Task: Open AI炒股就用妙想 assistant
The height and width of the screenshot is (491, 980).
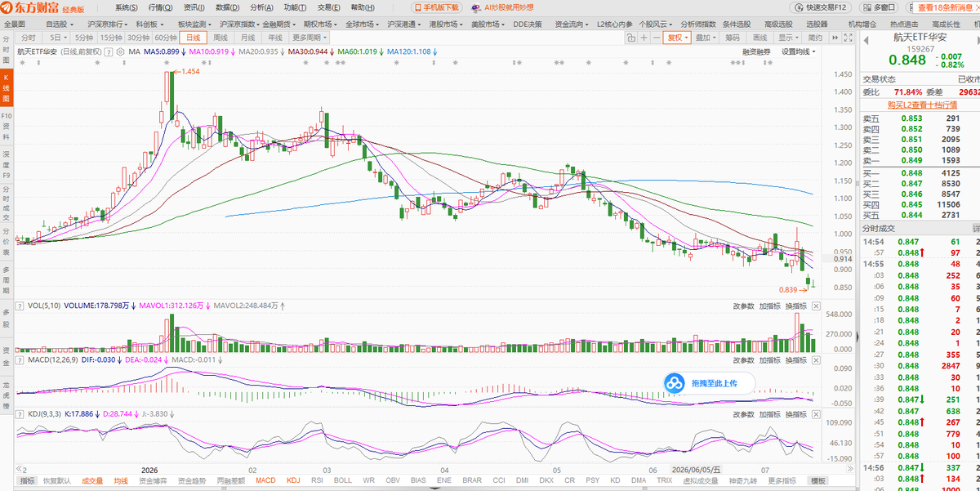Action: click(x=503, y=7)
